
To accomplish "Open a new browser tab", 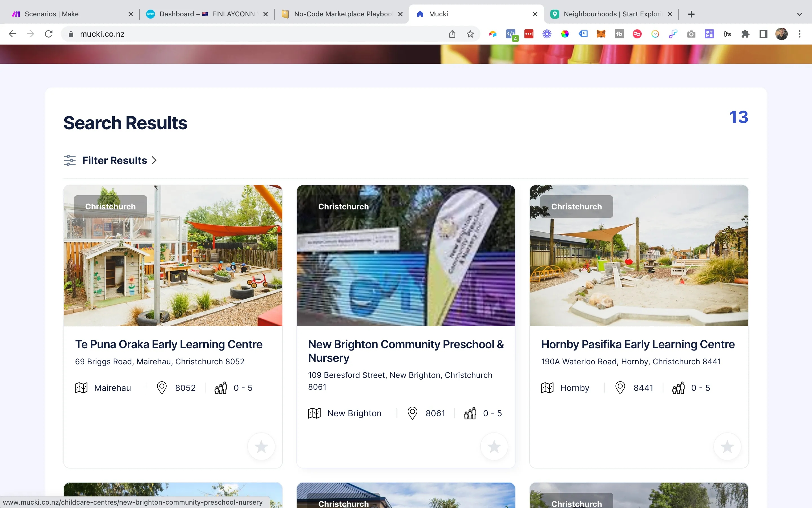I will [691, 14].
